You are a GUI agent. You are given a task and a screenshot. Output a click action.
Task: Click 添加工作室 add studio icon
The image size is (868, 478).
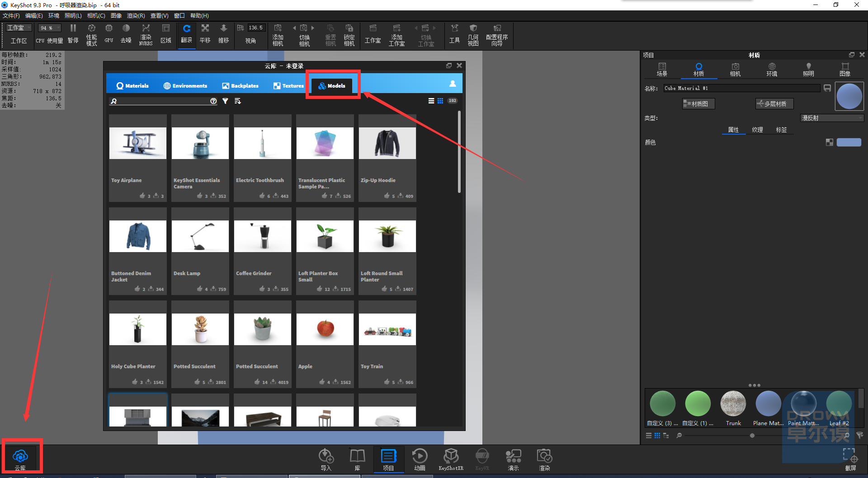[x=396, y=35]
